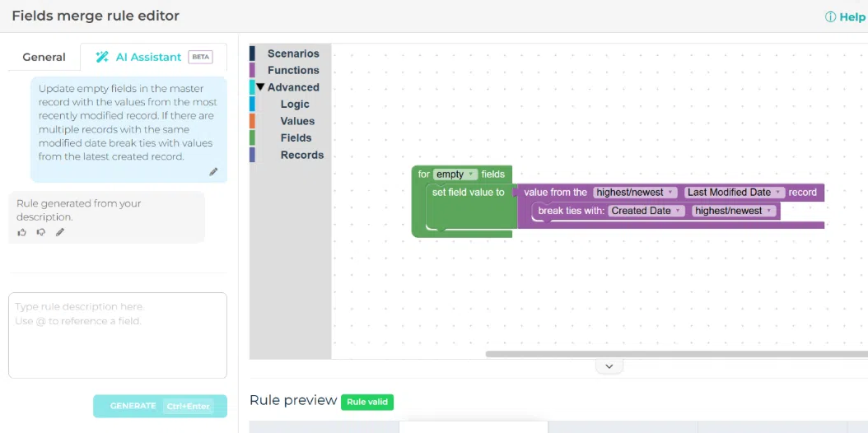Click the Help circle icon
This screenshot has width=868, height=433.
coord(830,17)
